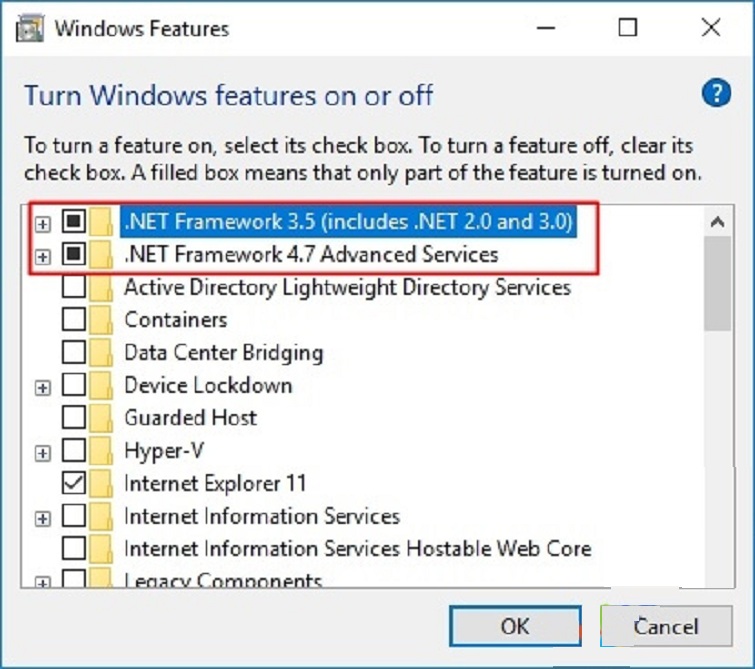Uncheck the Internet Explorer 11 checkbox

[x=74, y=484]
